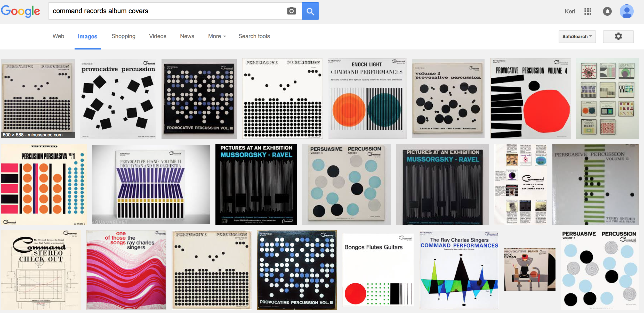Open bottom-right Persuasive Percussion Volume 3 cover
Screen dimensions: 644x313
[600, 270]
